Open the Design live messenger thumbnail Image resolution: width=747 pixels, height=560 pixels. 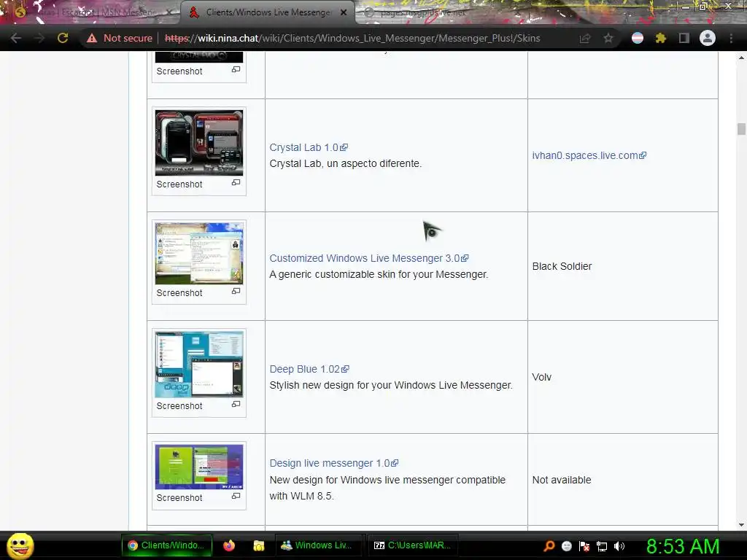[x=199, y=467]
